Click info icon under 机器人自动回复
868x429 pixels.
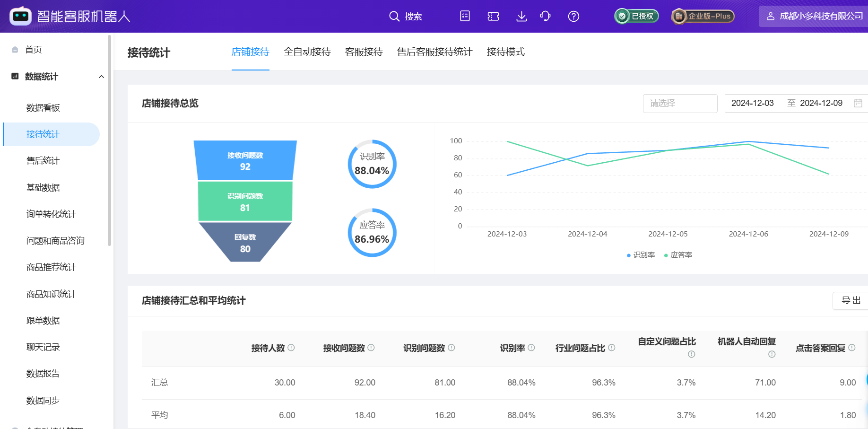[x=772, y=354]
